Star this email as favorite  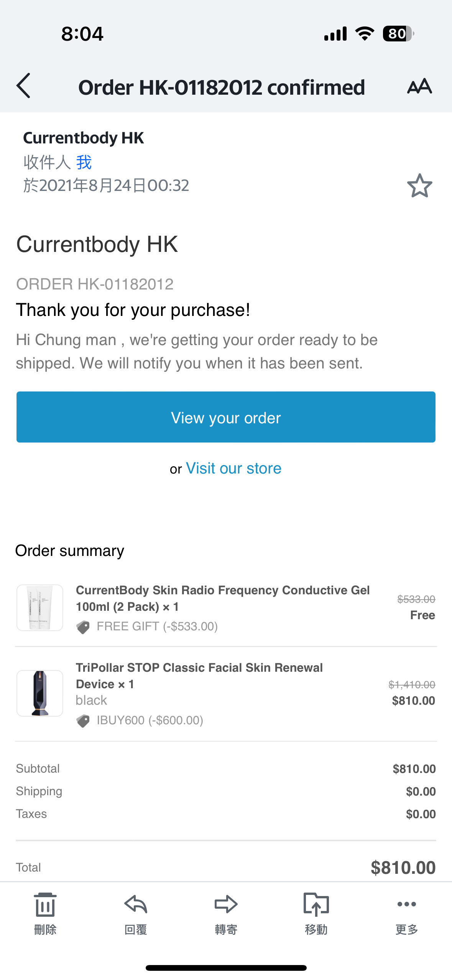419,186
